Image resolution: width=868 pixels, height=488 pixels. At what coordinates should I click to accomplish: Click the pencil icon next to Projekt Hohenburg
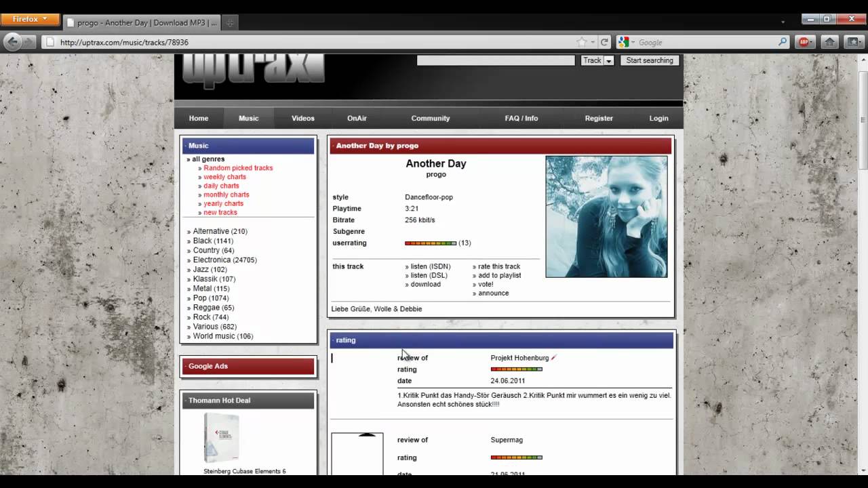(x=554, y=357)
